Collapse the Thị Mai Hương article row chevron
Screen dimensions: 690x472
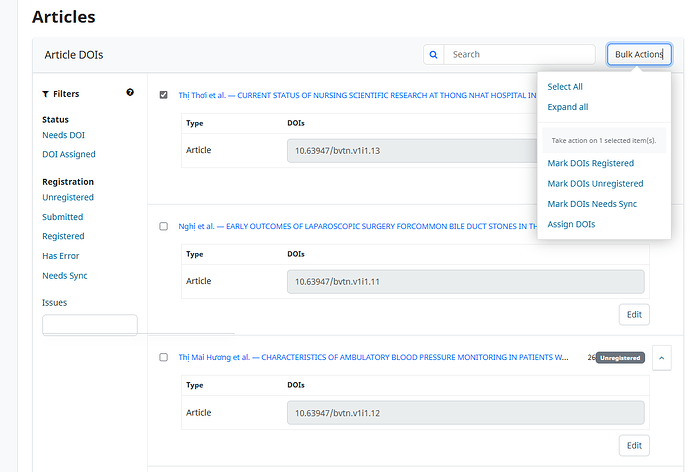coord(661,358)
